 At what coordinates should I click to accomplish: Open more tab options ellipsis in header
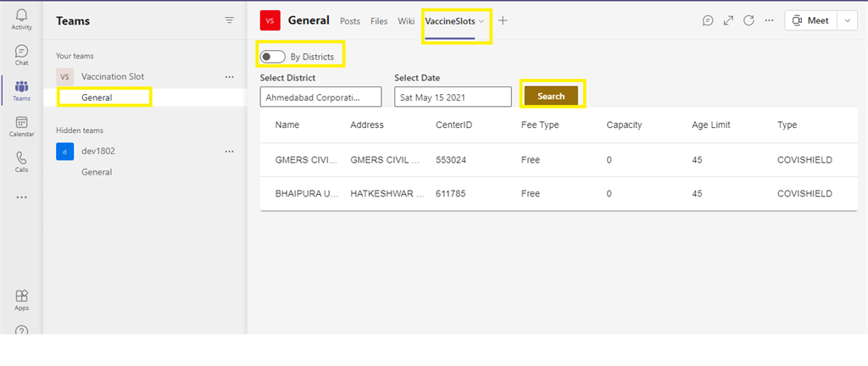coord(769,20)
